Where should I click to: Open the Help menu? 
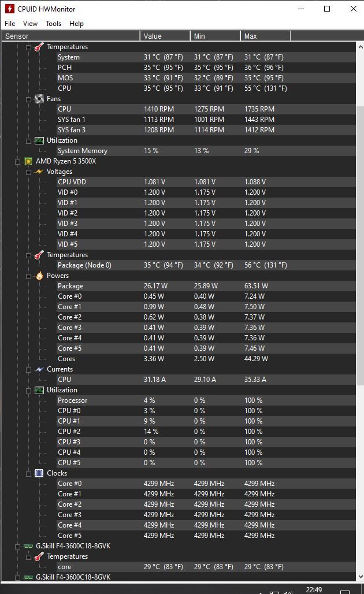(x=76, y=24)
